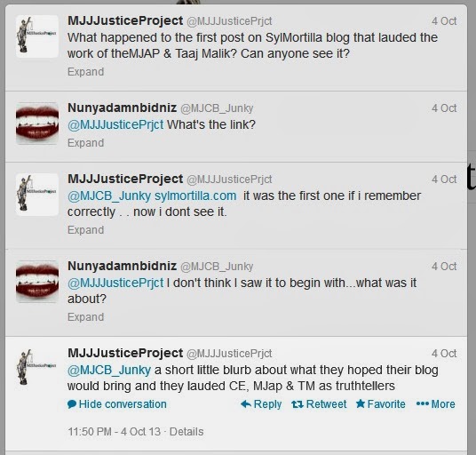476x455 pixels.
Task: Open Nunyadamnbidniz name in second tweet
Action: (x=122, y=108)
